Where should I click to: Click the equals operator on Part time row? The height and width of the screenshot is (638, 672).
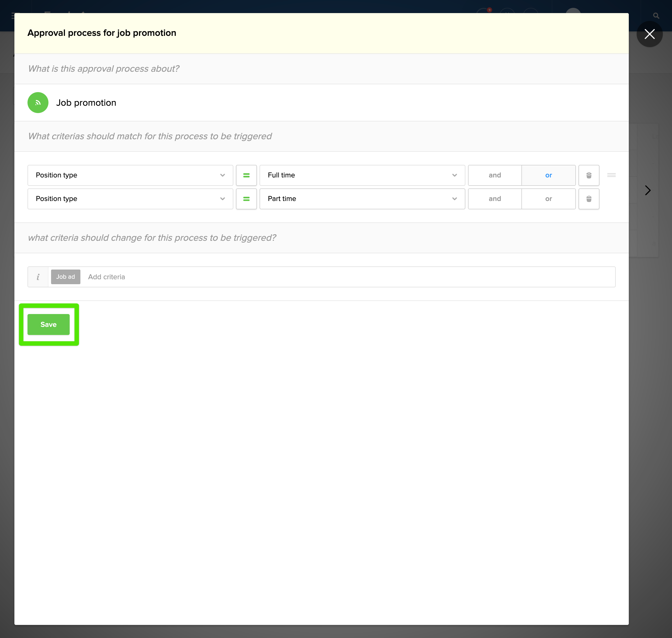(246, 199)
